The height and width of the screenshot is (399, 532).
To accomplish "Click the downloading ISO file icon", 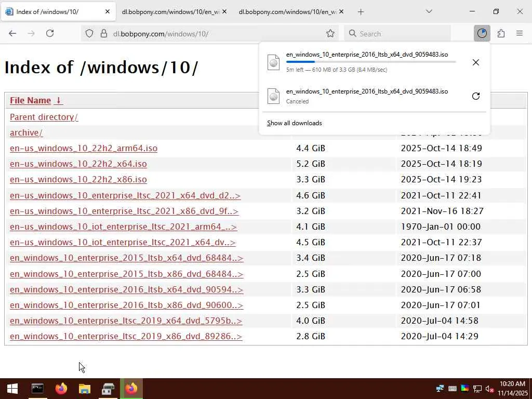I will pos(273,62).
